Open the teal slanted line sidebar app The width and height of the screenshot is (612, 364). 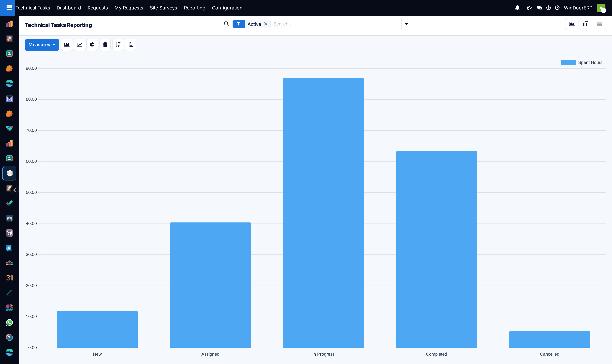pyautogui.click(x=9, y=293)
